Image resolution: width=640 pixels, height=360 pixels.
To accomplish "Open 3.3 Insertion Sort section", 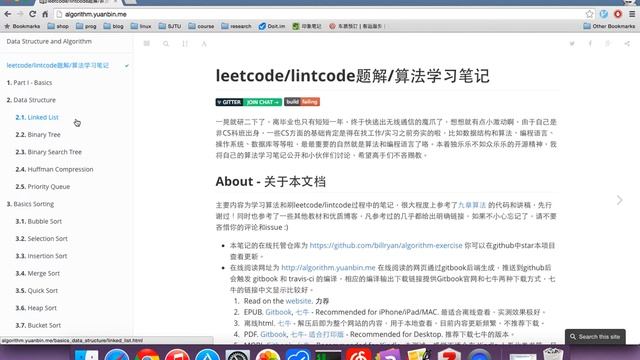I will [41, 256].
